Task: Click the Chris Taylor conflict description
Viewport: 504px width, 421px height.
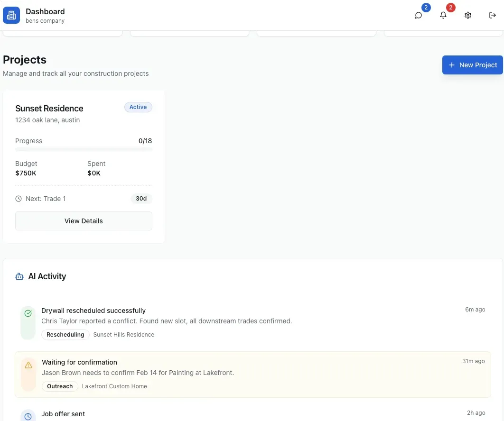Action: click(167, 321)
